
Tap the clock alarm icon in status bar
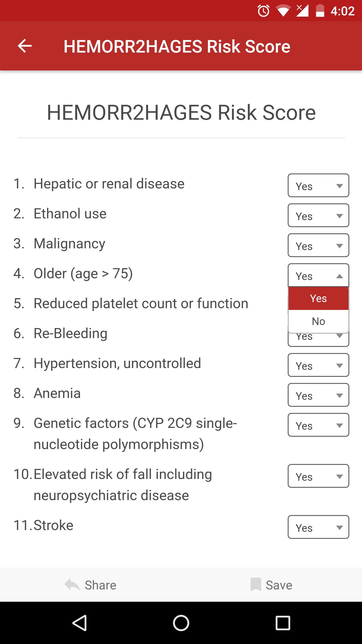click(264, 11)
